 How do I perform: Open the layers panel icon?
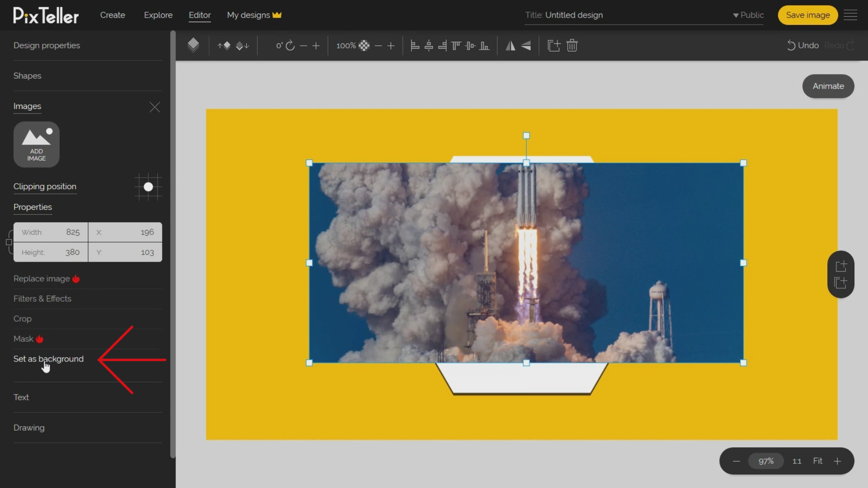pyautogui.click(x=193, y=45)
